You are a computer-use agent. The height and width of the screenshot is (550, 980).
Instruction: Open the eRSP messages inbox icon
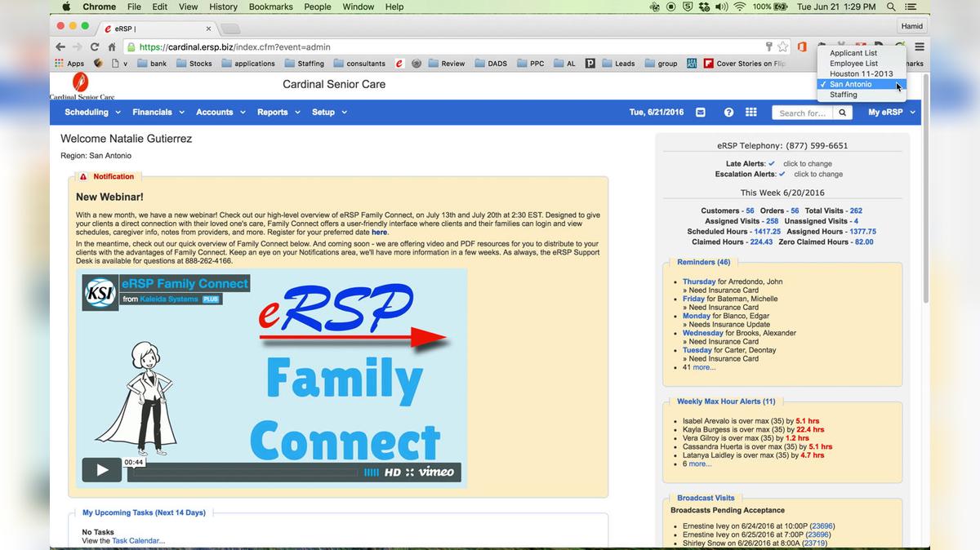701,112
